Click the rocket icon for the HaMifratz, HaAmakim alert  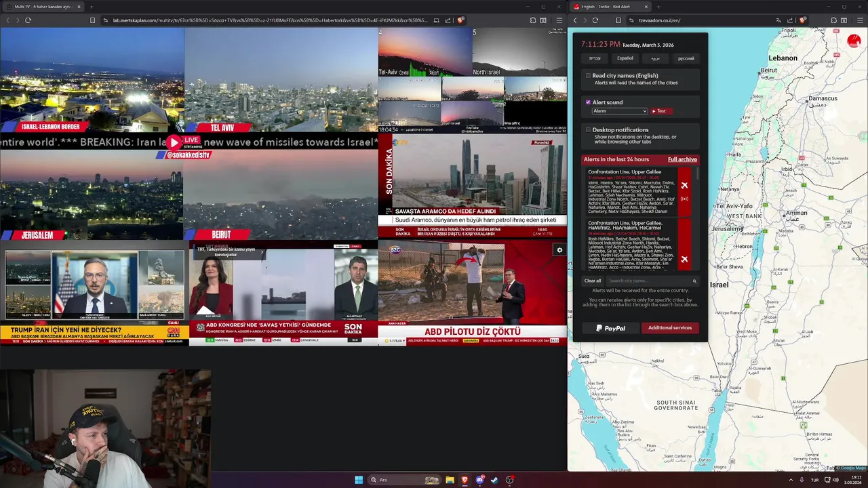coord(684,259)
